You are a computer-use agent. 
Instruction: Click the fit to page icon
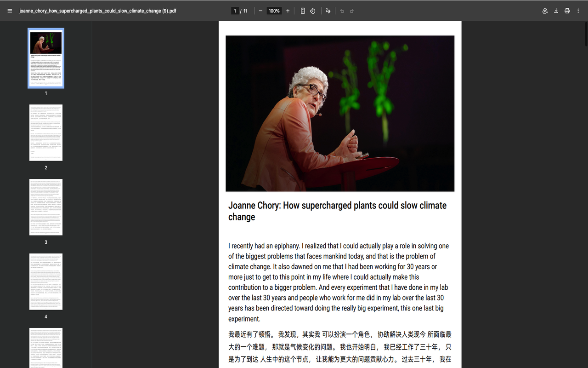point(302,11)
